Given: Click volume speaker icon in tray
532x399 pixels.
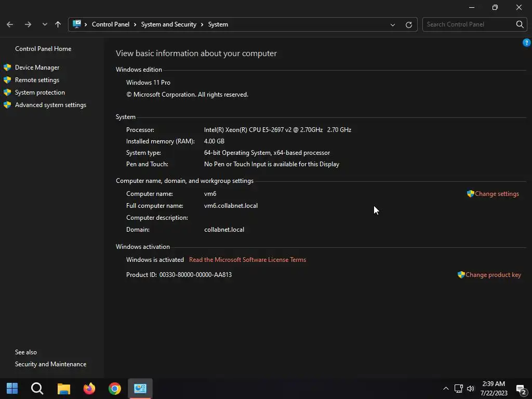Looking at the screenshot, I should pyautogui.click(x=471, y=389).
